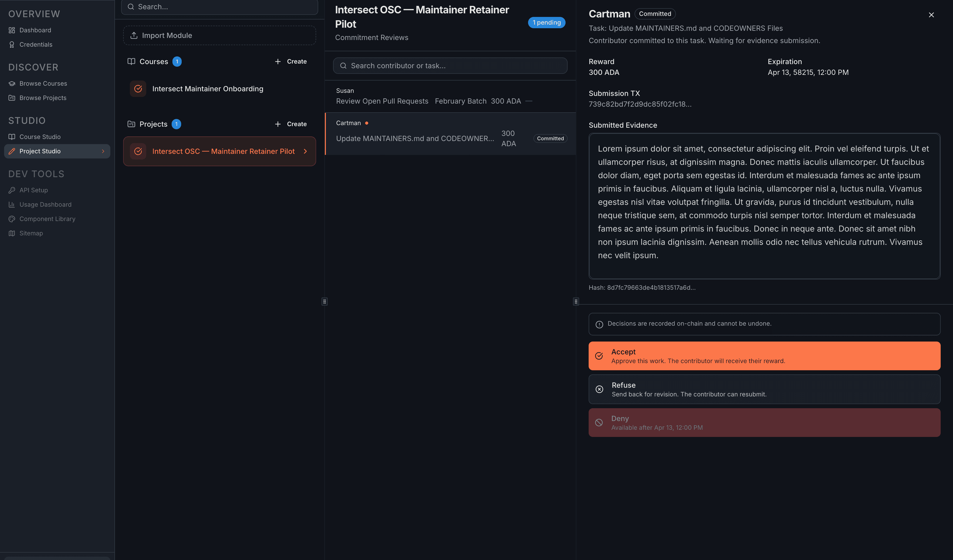Click the Browse Courses icon
This screenshot has height=560, width=953.
click(12, 83)
